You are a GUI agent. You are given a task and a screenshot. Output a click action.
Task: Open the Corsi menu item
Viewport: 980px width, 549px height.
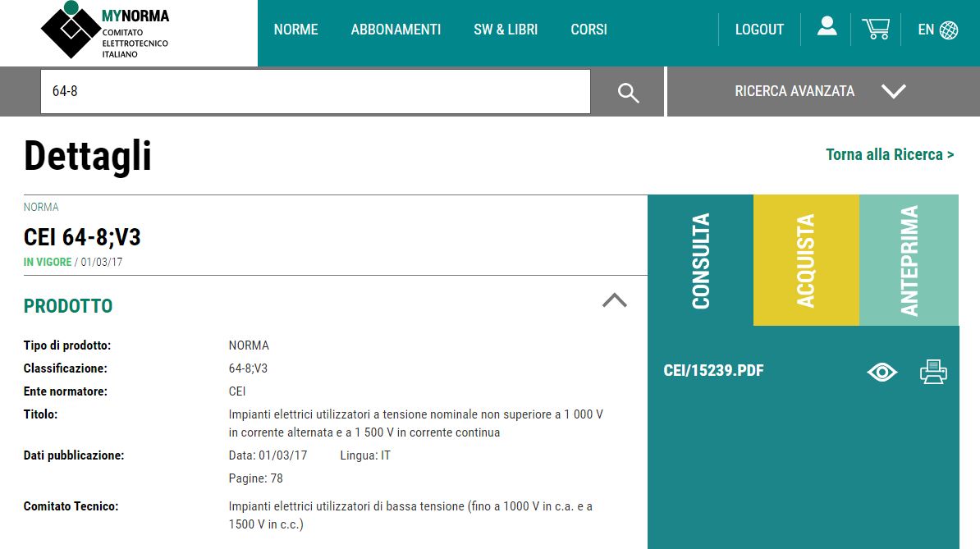tap(588, 30)
